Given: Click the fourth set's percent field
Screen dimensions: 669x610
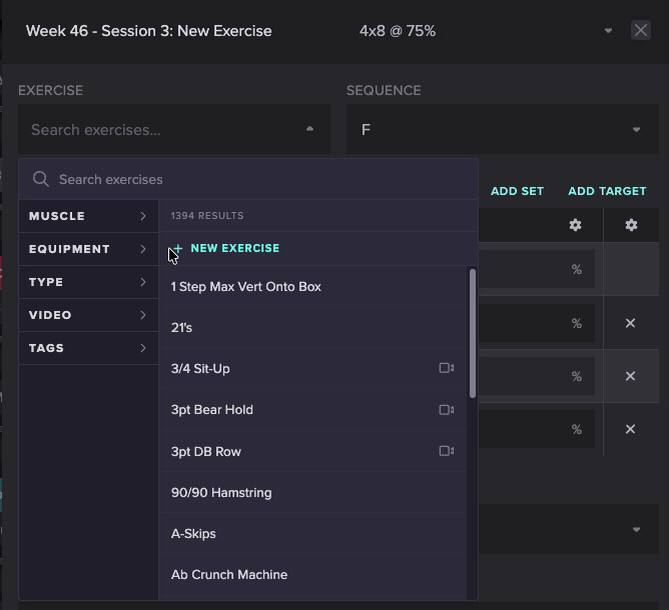Looking at the screenshot, I should (537, 429).
